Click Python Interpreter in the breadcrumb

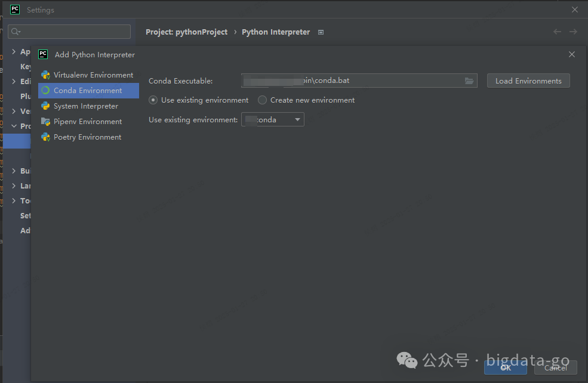276,32
